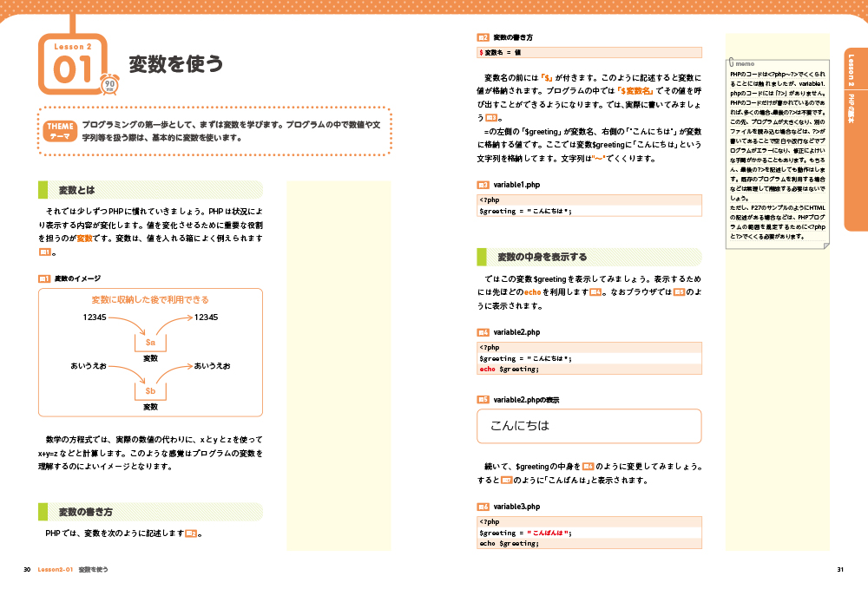Click inline 図6 reference before のように変更して
The image size is (868, 589).
tap(588, 466)
